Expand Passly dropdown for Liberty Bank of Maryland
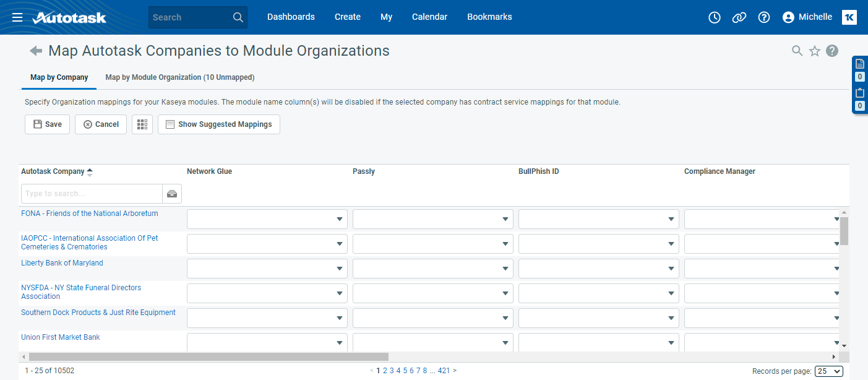Viewport: 868px width, 380px height. (505, 269)
